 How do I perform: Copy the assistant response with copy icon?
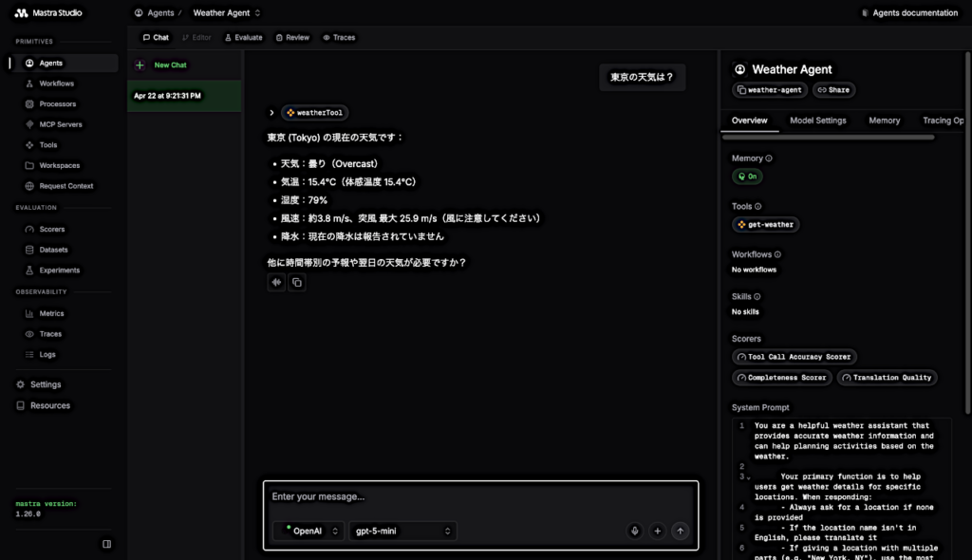tap(297, 282)
